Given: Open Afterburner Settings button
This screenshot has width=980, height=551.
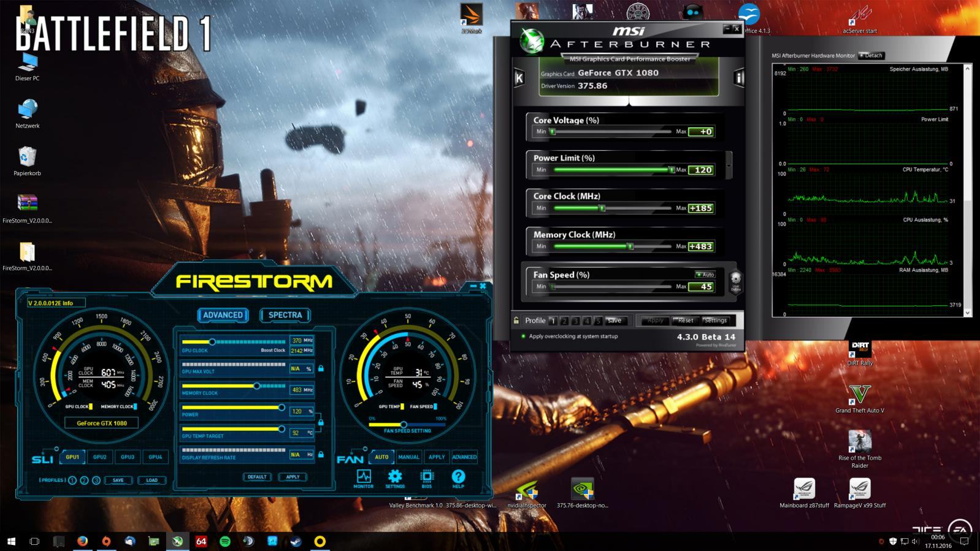Looking at the screenshot, I should (715, 321).
